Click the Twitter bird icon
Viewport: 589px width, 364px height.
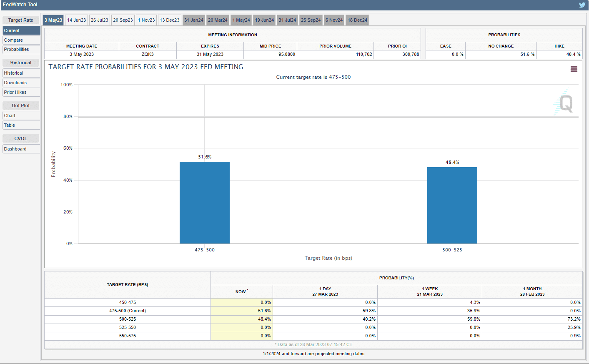pos(582,5)
